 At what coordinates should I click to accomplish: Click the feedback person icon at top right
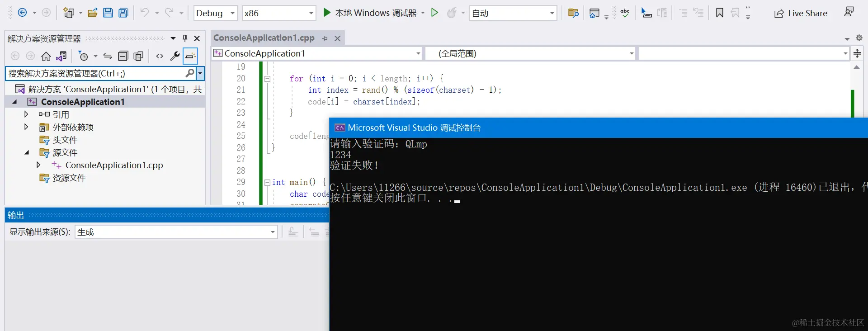[x=849, y=12]
